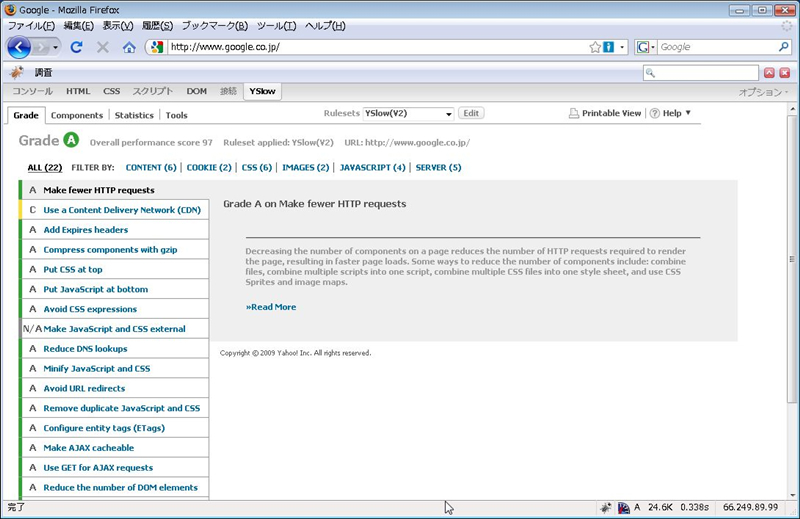This screenshot has height=519, width=800.
Task: Click the Firebug panel search box
Action: pyautogui.click(x=701, y=72)
